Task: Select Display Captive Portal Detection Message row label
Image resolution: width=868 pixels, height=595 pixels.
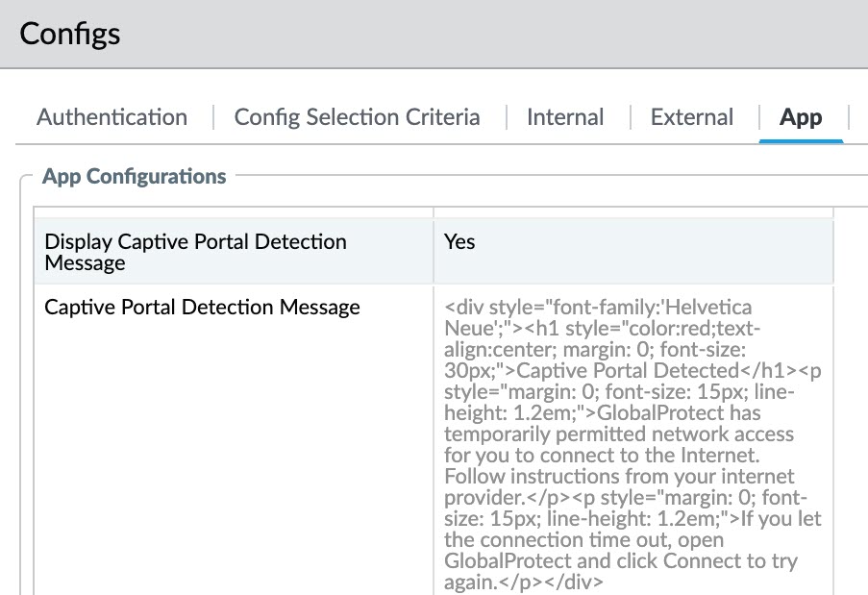Action: coord(195,252)
